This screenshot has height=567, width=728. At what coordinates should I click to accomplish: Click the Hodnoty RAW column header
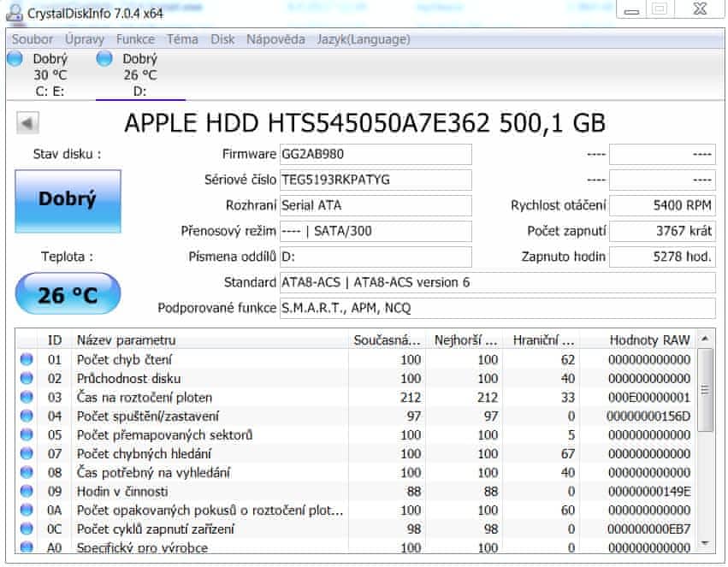pos(638,340)
